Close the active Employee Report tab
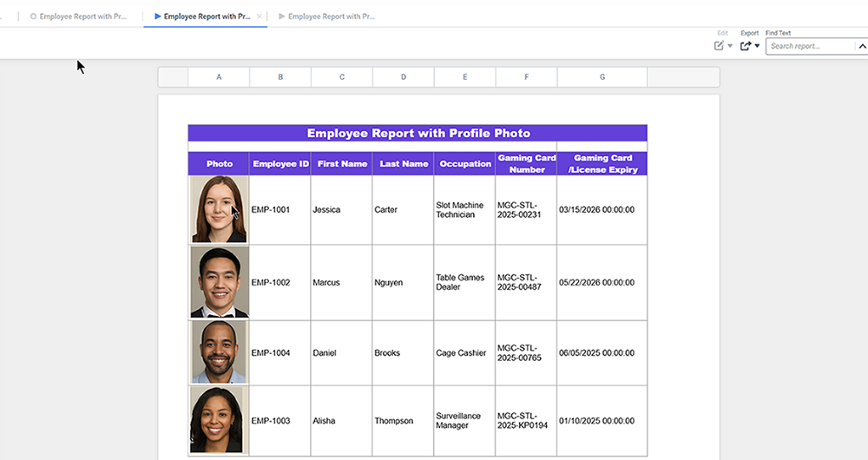Screen dimensions: 868x460 tap(259, 16)
